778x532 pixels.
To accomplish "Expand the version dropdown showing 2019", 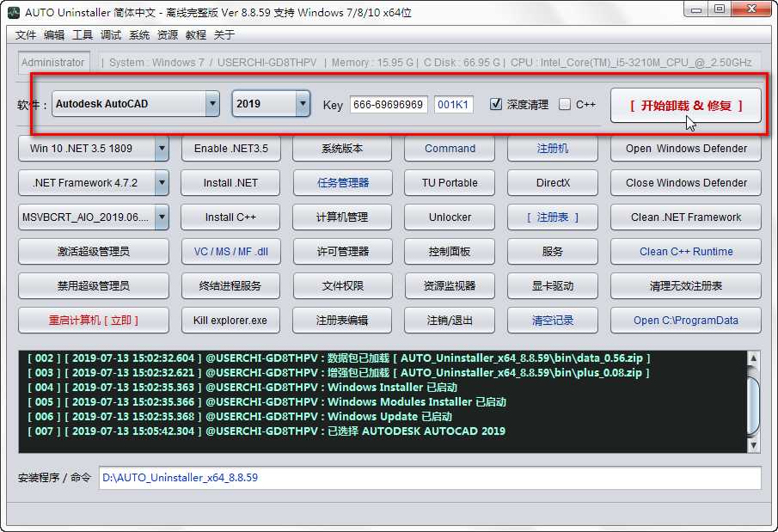I will (x=302, y=101).
